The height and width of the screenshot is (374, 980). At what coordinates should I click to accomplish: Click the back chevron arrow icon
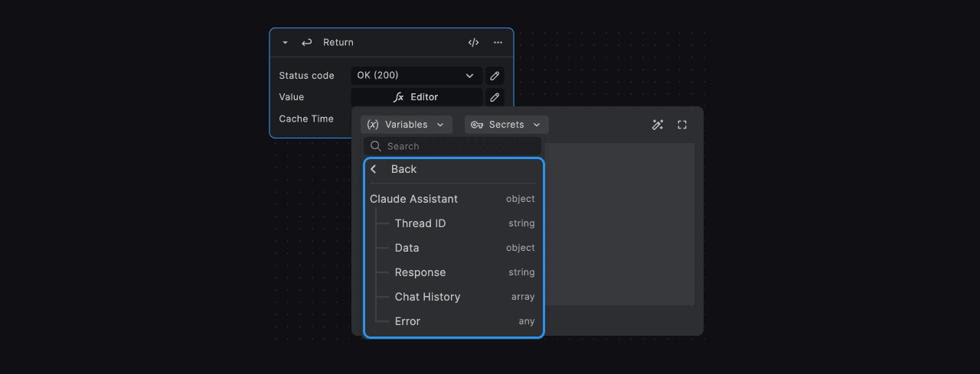pyautogui.click(x=374, y=169)
